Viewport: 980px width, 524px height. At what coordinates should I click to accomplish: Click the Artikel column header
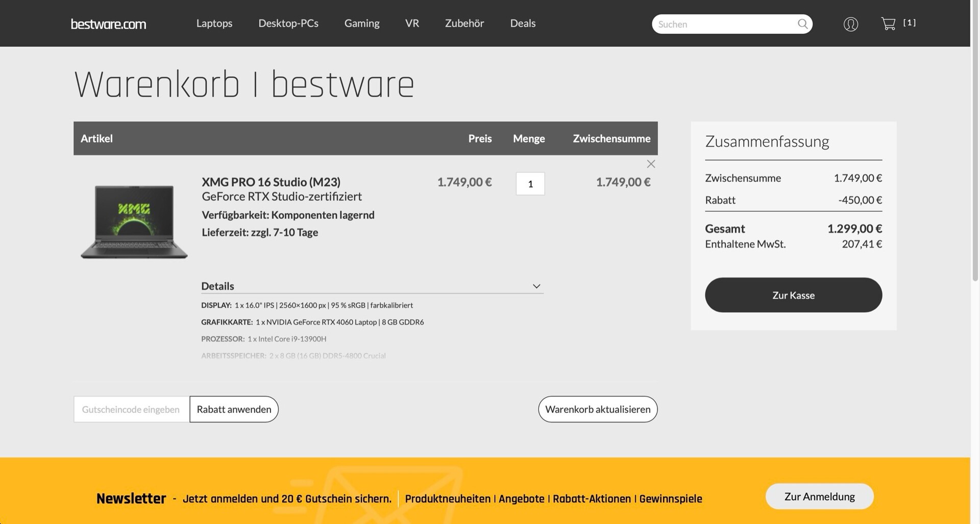coord(96,138)
